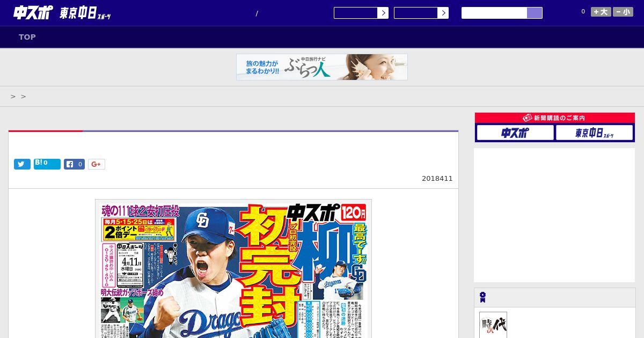The height and width of the screenshot is (338, 644).
Task: Share via the G+ button
Action: [x=97, y=164]
